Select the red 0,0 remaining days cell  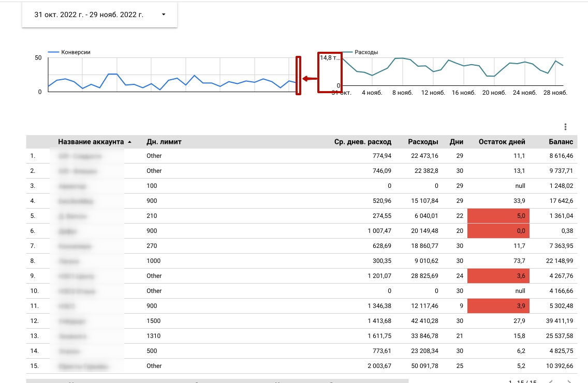click(496, 231)
